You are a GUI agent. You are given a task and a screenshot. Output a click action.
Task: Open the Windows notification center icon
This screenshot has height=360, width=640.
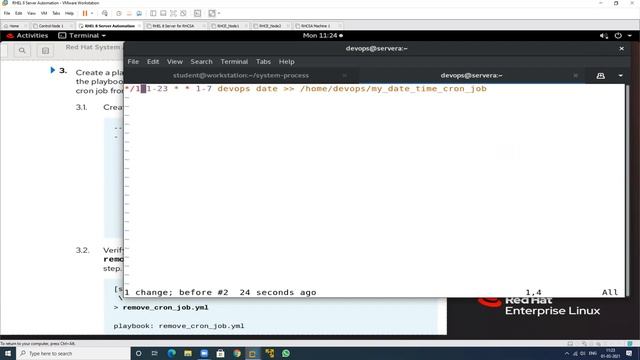pos(629,353)
